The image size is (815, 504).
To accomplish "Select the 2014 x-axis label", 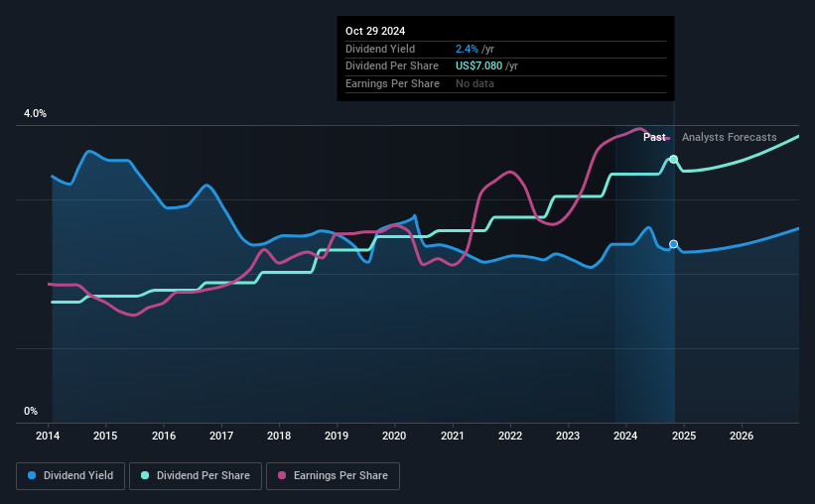I will coord(48,436).
